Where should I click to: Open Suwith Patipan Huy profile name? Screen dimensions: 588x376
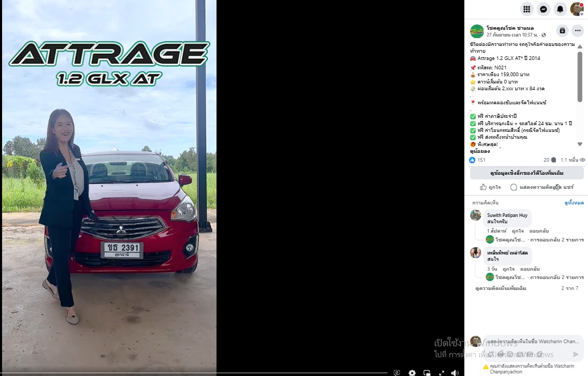point(507,215)
